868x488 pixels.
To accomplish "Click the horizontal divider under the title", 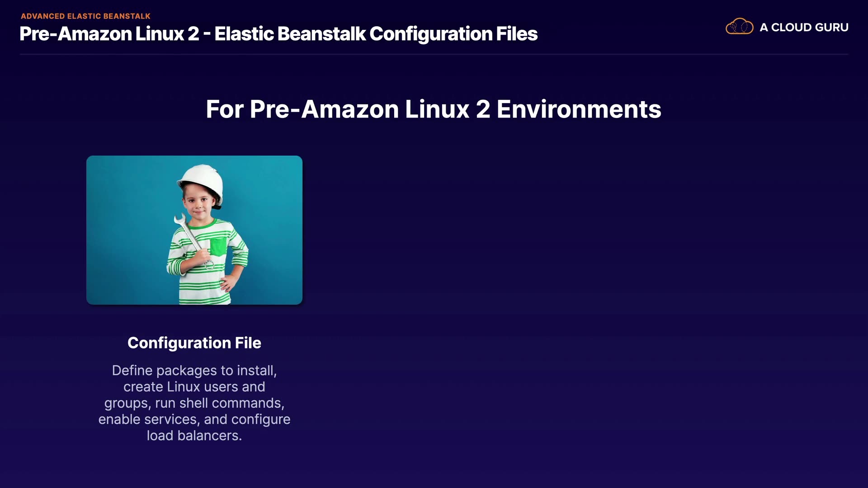I will coord(433,54).
